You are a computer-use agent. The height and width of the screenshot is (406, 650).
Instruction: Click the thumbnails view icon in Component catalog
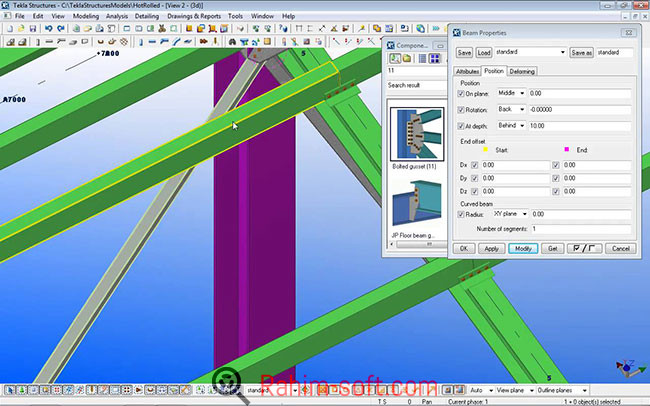435,59
